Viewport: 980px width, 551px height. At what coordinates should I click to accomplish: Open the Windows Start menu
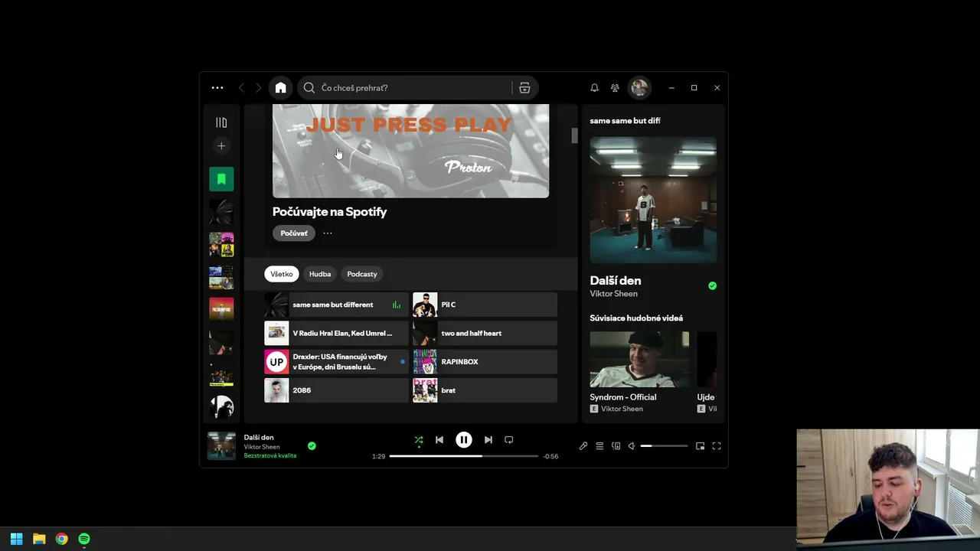16,539
